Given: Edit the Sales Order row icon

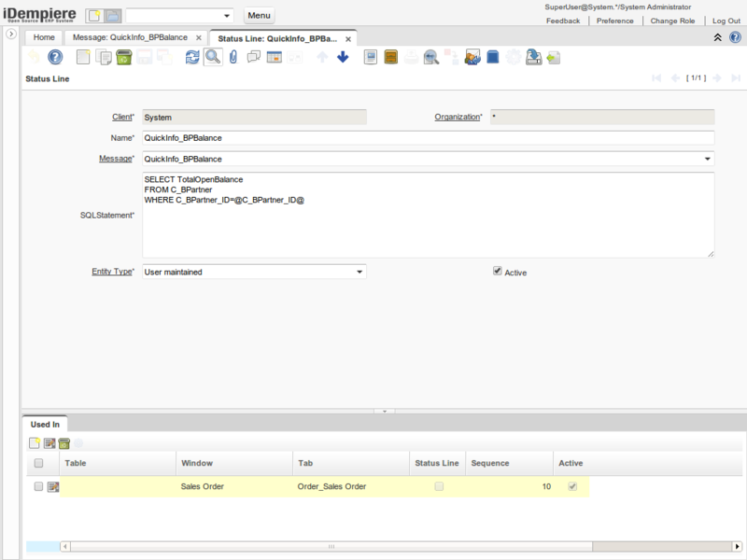Looking at the screenshot, I should 53,486.
